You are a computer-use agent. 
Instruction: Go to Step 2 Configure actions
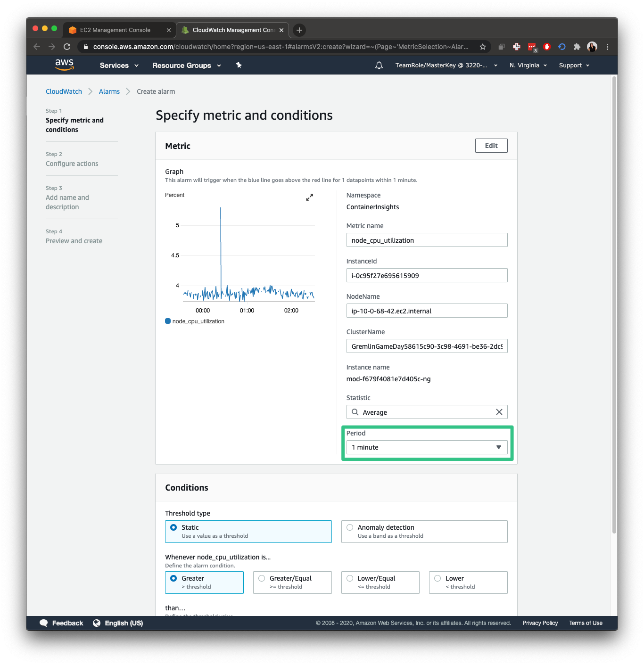pyautogui.click(x=72, y=164)
